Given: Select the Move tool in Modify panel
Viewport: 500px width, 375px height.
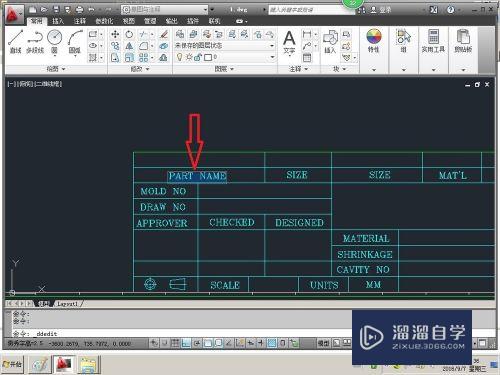Looking at the screenshot, I should click(115, 34).
